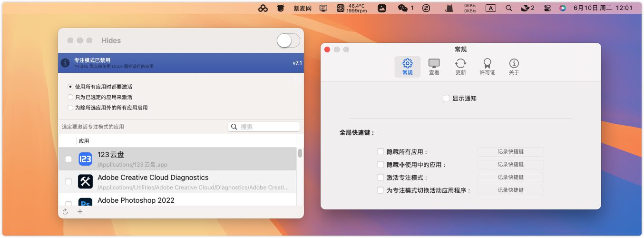Select the 只为已选定的应用来激活 radio option

[x=70, y=97]
